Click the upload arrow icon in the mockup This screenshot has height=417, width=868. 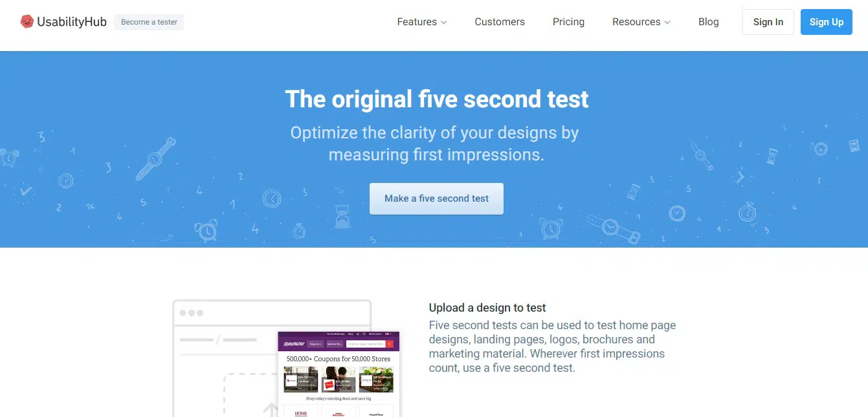tap(269, 409)
